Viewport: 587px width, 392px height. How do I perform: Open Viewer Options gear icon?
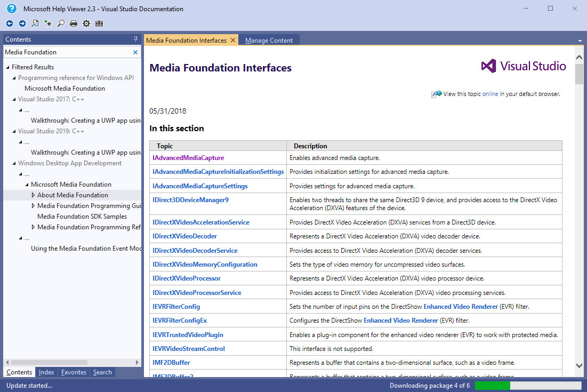tap(86, 23)
